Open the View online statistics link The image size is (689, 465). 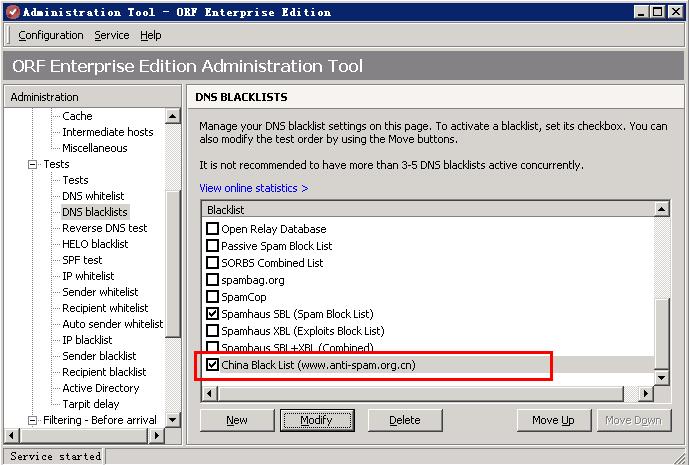click(253, 188)
